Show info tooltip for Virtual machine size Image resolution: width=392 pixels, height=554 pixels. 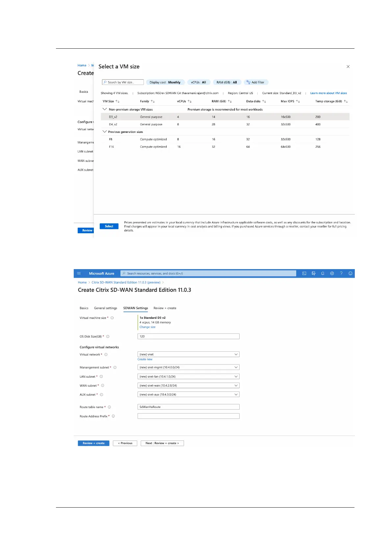pyautogui.click(x=112, y=318)
